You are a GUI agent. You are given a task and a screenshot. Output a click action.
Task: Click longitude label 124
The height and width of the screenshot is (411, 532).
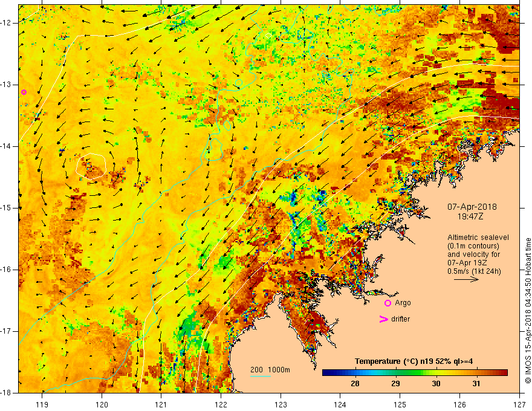coord(340,404)
